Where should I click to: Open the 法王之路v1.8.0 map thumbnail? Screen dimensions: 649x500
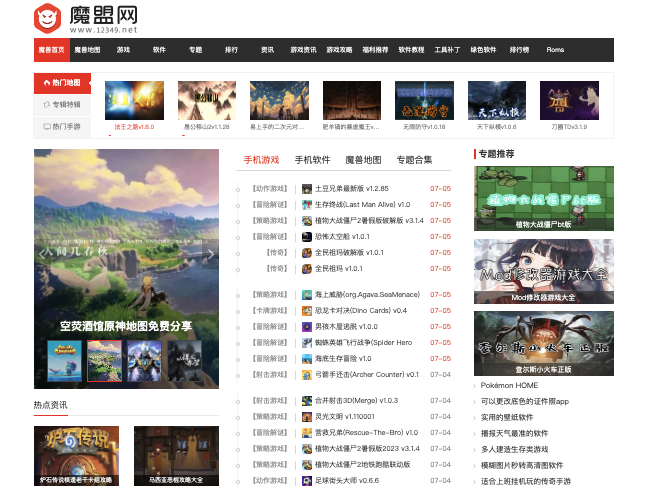(x=135, y=101)
